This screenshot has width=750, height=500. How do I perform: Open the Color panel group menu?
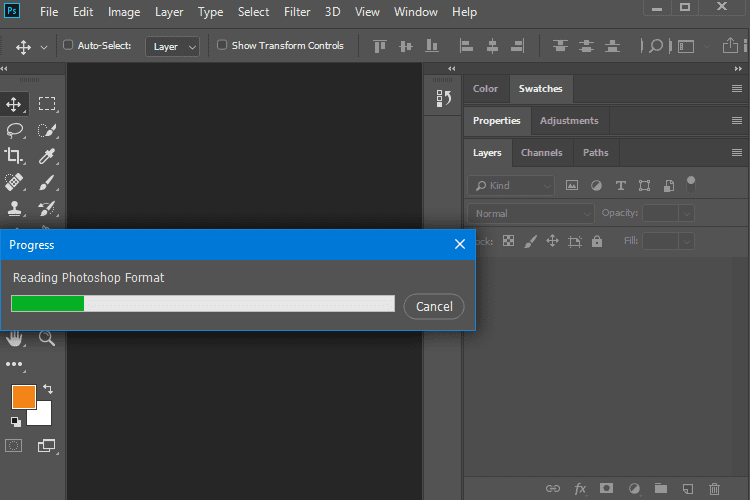tap(737, 89)
